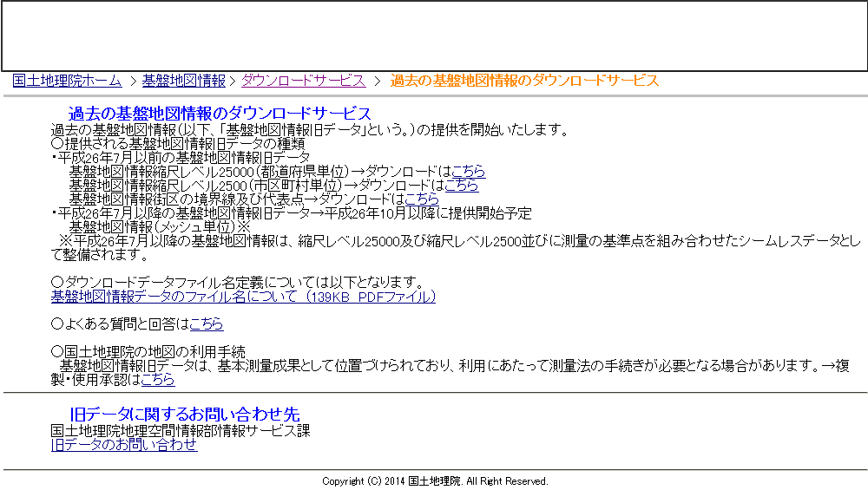Click the ・平成26年7月以前の基盤地図情報旧データ line
This screenshot has width=868, height=503.
pos(181,158)
